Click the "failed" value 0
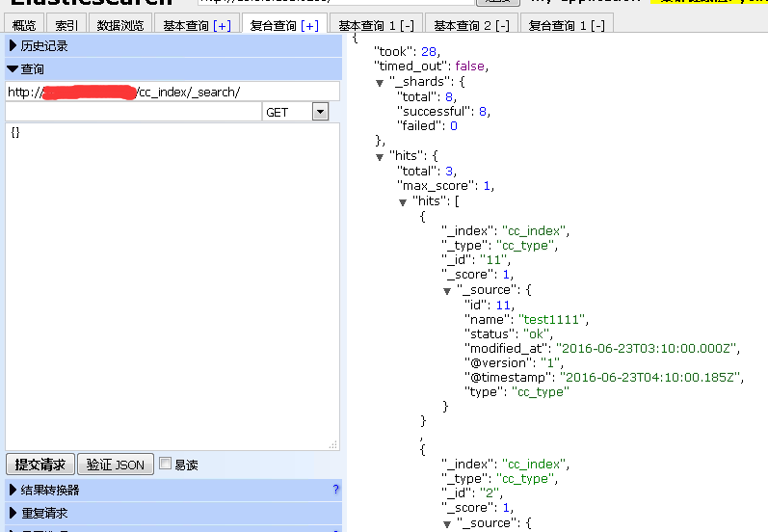Image resolution: width=768 pixels, height=532 pixels. tap(454, 126)
